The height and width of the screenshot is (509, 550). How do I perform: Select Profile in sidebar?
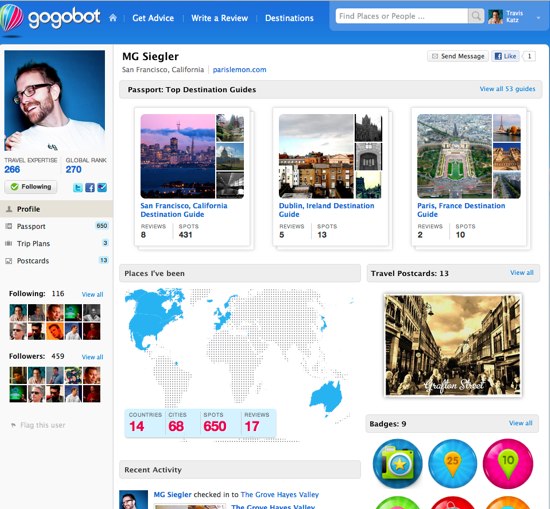click(x=56, y=209)
